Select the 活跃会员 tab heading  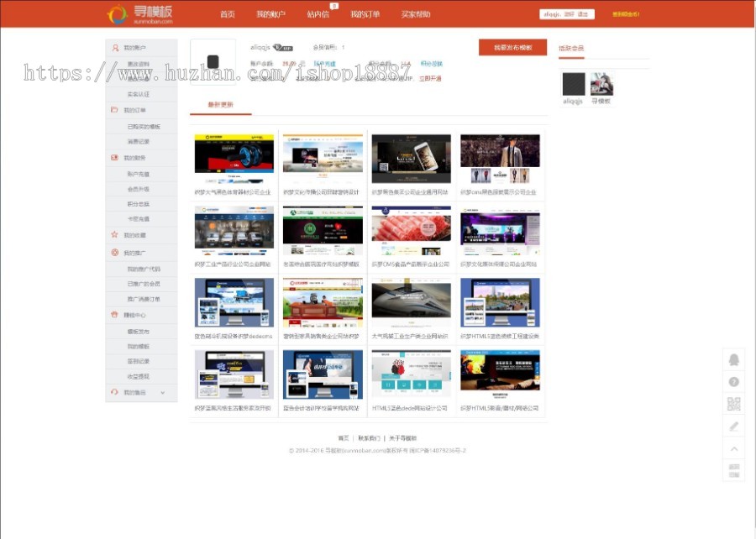(571, 48)
